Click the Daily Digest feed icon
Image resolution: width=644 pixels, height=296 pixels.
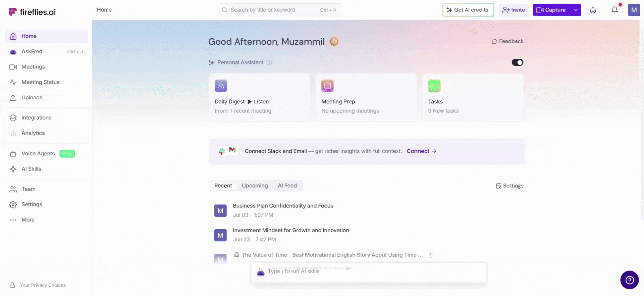221,86
